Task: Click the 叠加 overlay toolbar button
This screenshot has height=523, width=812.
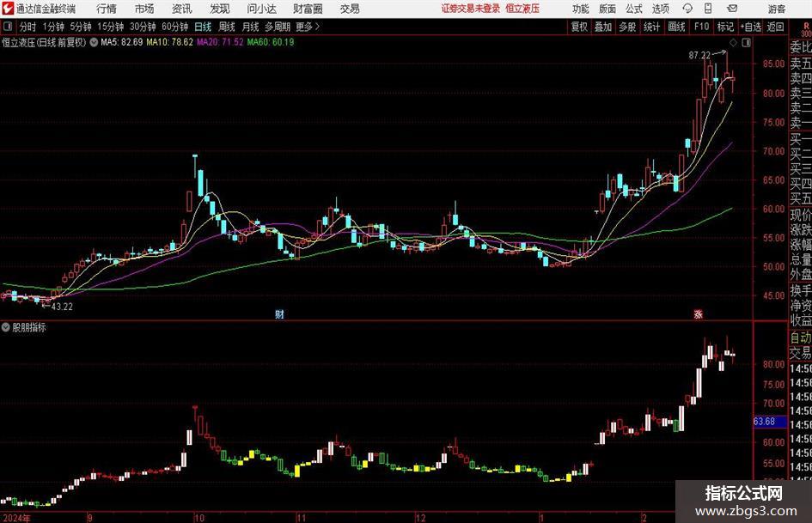Action: [603, 27]
